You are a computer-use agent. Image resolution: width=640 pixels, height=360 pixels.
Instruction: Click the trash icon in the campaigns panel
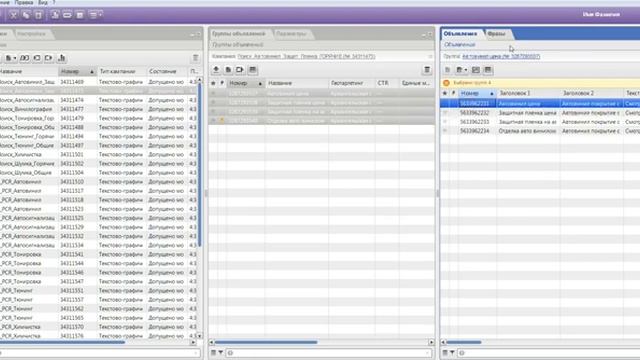196,58
